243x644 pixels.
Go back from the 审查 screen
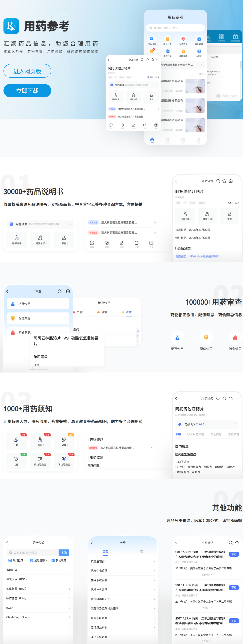coord(7,291)
